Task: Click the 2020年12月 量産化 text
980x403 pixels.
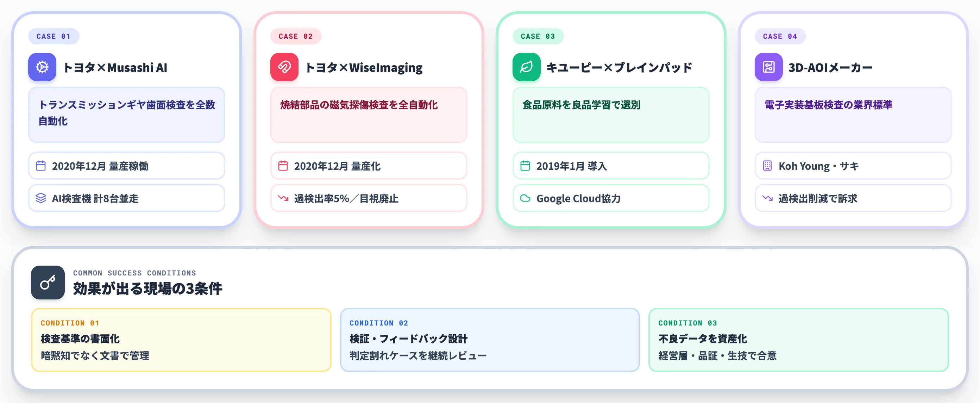Action: point(337,166)
